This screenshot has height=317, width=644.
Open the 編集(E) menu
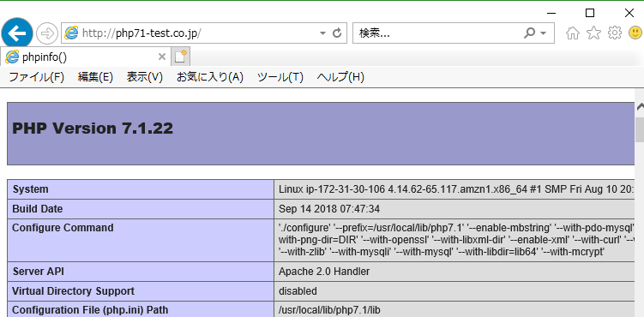click(95, 77)
